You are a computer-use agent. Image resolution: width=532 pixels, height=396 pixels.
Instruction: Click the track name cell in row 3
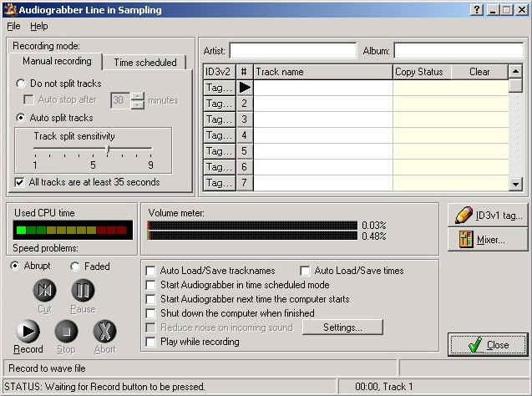(x=323, y=119)
